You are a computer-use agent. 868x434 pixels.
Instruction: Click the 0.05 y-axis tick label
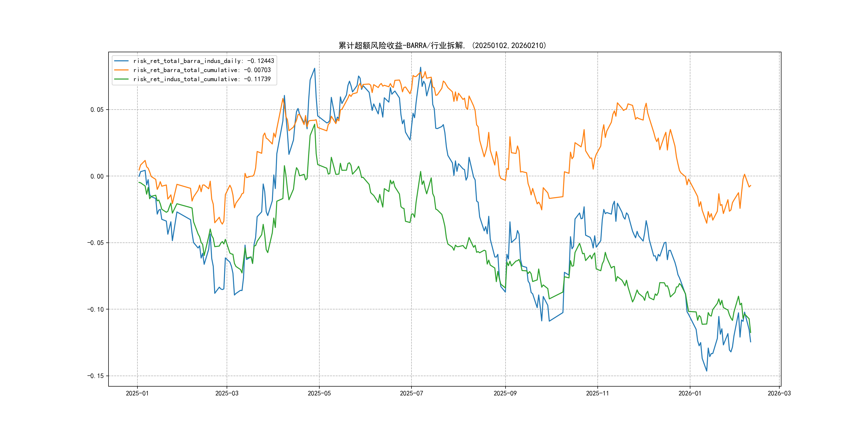[x=97, y=110]
